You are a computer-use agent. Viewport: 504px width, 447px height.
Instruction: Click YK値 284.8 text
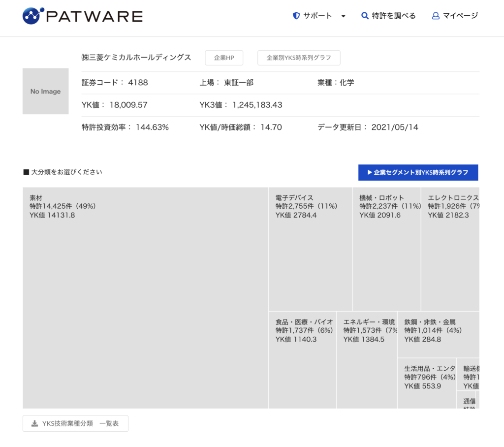pos(422,339)
